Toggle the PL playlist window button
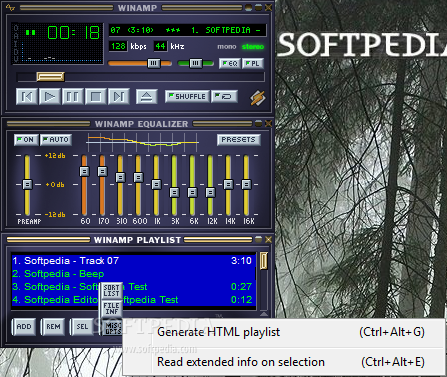This screenshot has width=447, height=377. coord(253,63)
